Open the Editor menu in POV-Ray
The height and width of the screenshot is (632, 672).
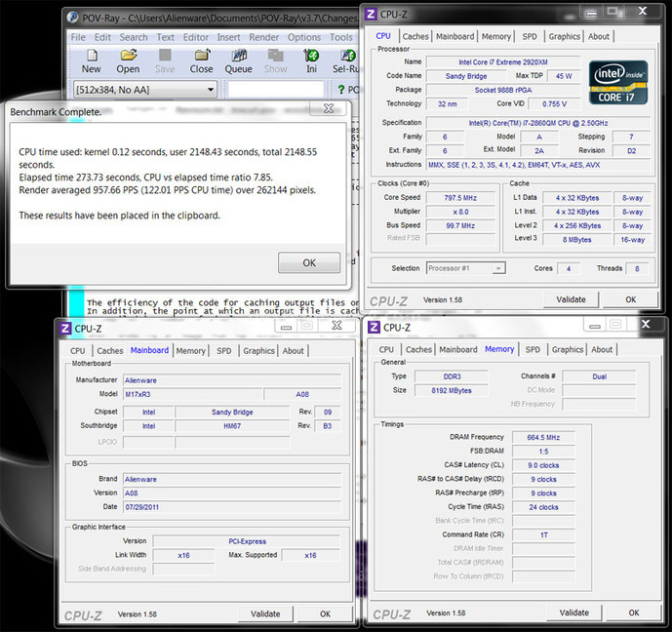tap(196, 37)
